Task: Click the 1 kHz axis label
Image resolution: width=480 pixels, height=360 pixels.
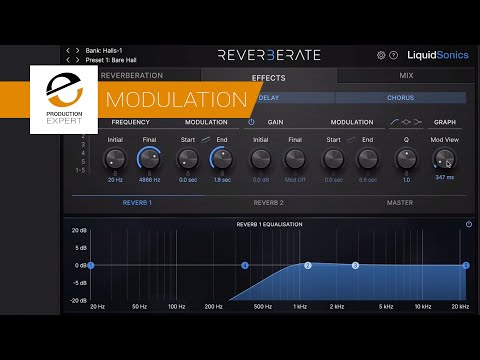Action: pos(300,306)
